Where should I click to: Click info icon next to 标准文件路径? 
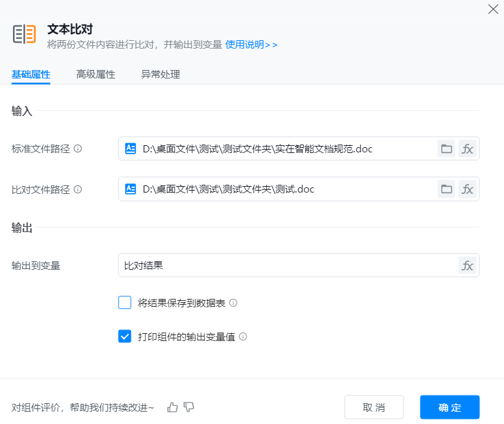(78, 148)
